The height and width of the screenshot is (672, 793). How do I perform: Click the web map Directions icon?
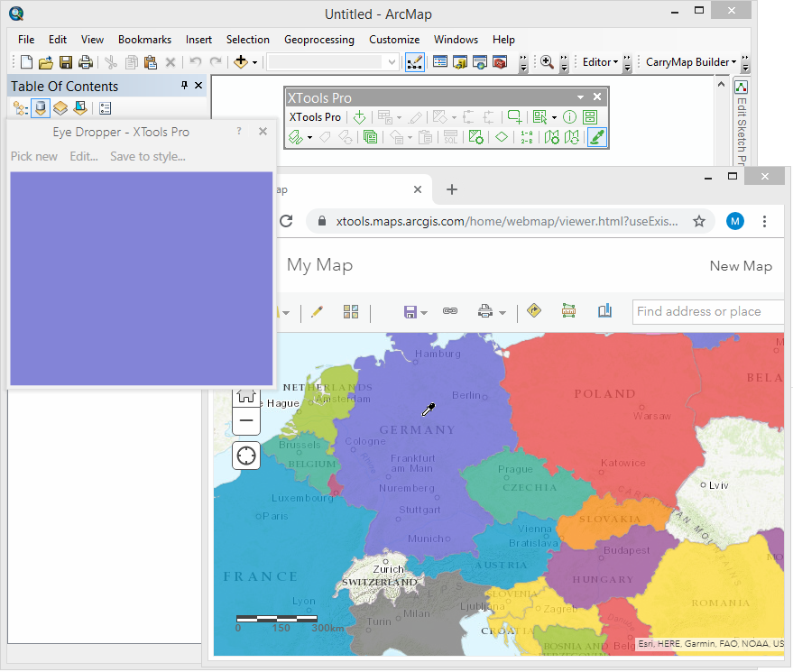(534, 310)
